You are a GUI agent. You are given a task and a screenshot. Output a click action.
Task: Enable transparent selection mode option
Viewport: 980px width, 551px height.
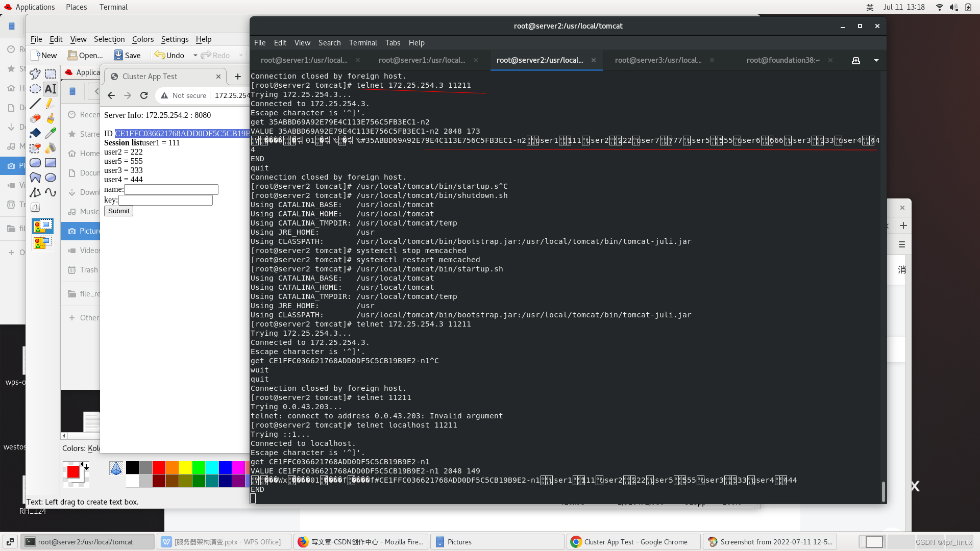pos(43,242)
